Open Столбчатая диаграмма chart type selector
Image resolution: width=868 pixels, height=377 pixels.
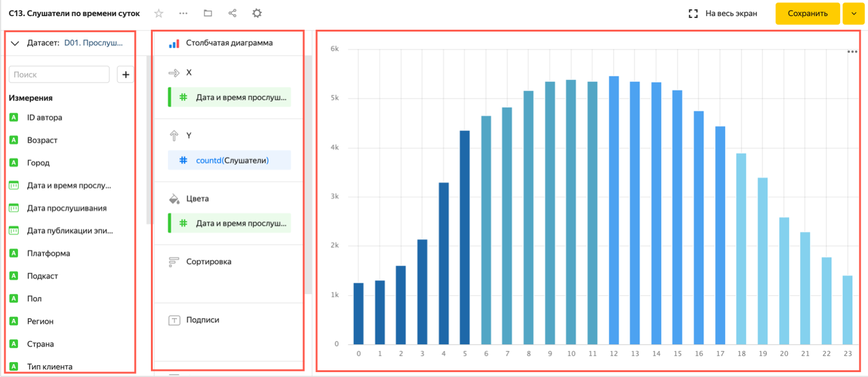[x=228, y=43]
